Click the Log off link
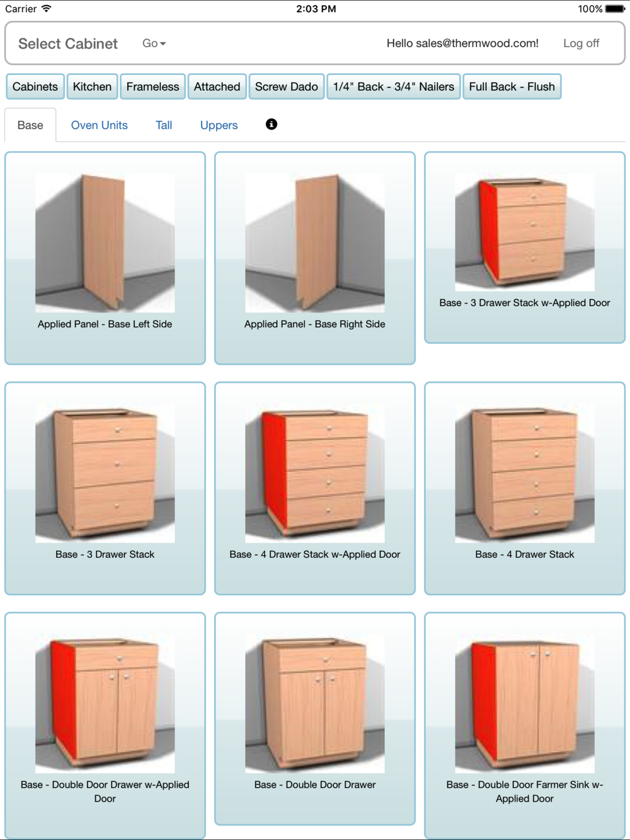630x840 pixels. 581,43
